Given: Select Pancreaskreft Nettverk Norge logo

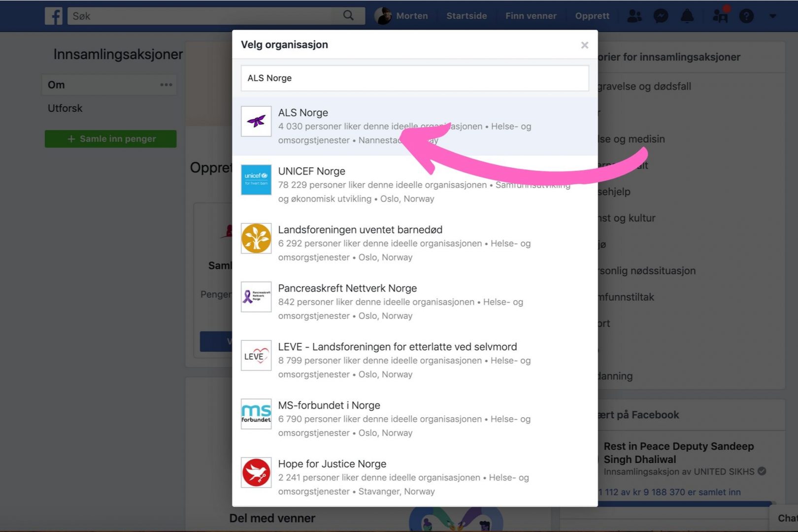Looking at the screenshot, I should click(256, 297).
